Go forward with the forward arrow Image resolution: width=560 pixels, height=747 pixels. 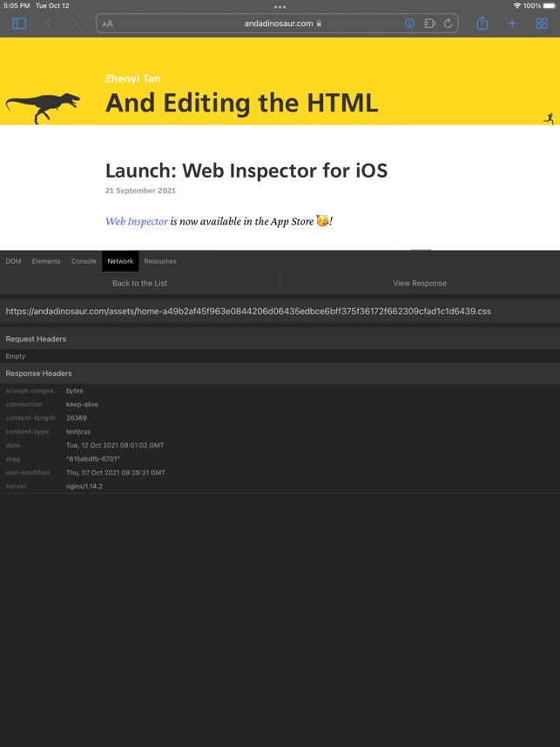coord(74,24)
